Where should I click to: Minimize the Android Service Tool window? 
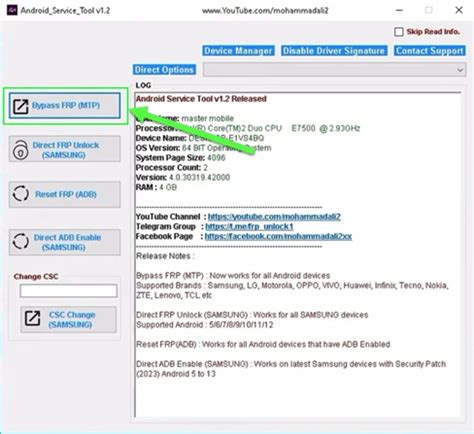tap(399, 10)
